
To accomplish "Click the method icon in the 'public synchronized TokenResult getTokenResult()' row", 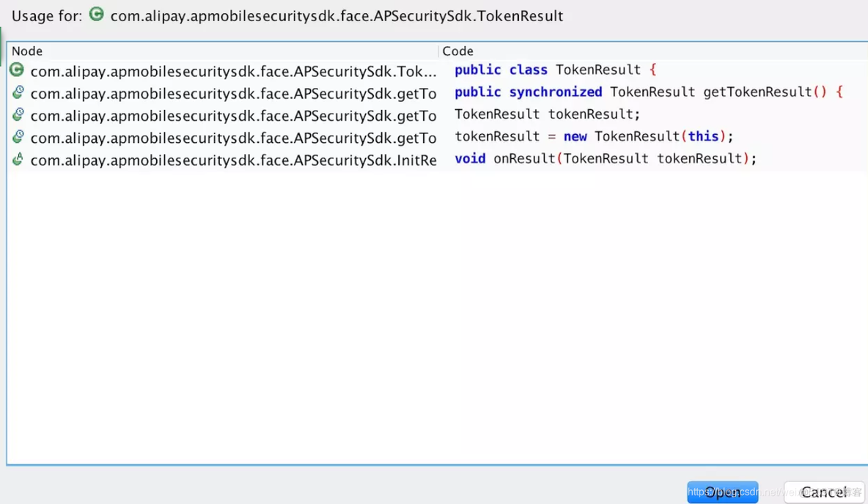I will pos(18,92).
